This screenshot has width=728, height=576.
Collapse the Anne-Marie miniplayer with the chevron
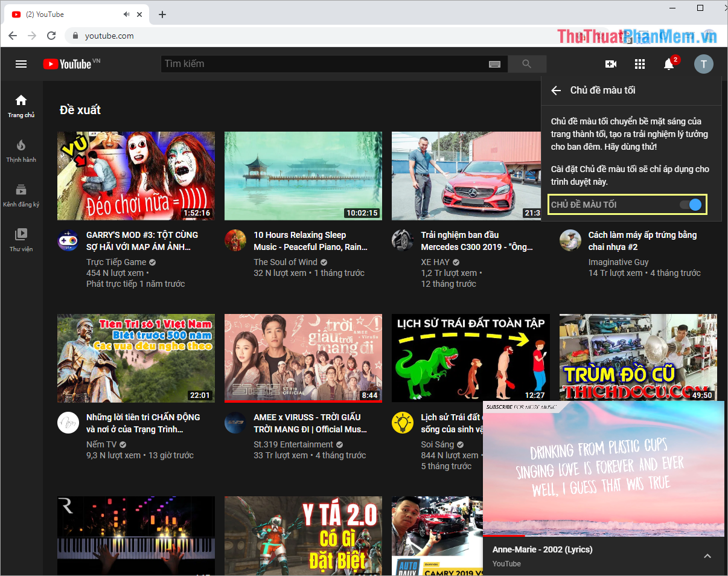tap(707, 556)
